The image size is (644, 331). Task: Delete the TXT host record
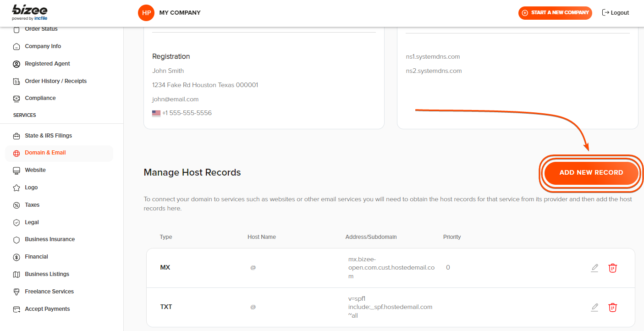(612, 307)
